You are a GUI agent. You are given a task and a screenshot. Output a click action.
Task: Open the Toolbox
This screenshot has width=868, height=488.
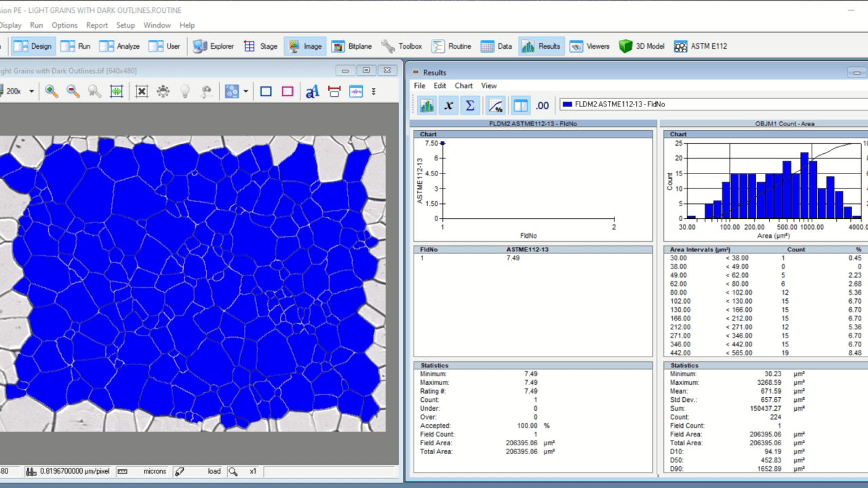coord(402,45)
